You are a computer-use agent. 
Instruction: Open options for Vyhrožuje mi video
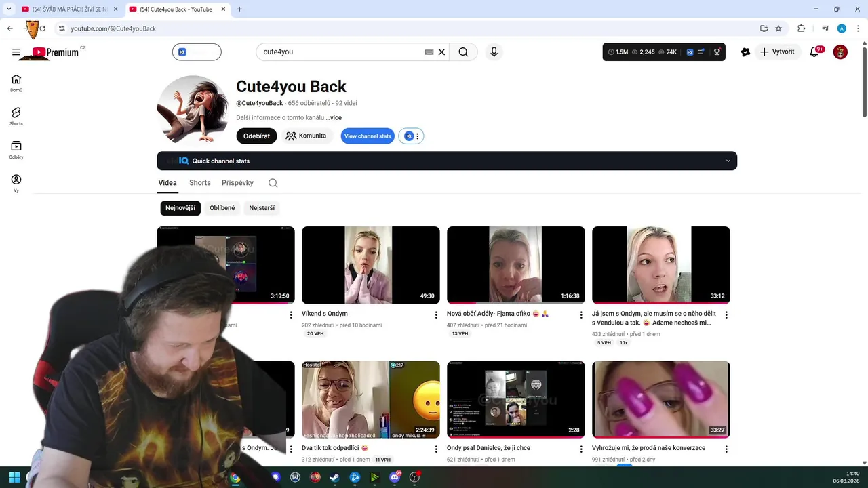[x=726, y=449]
